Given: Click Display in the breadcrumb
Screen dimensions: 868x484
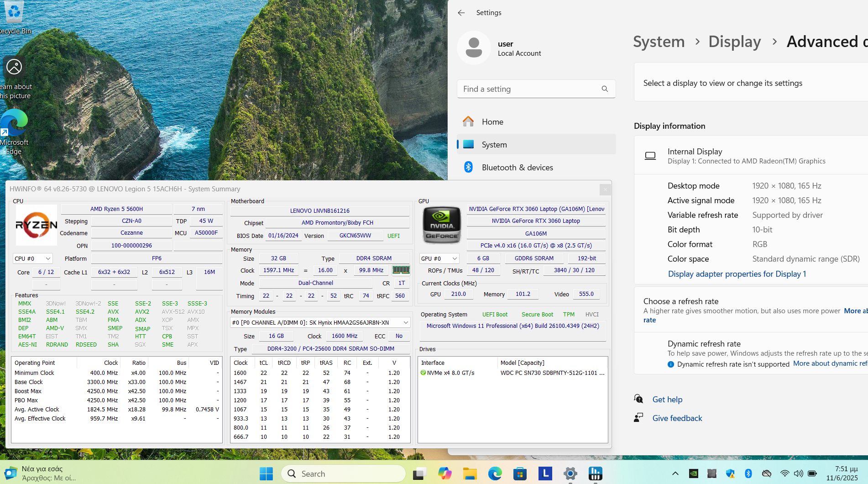Looking at the screenshot, I should (x=734, y=42).
